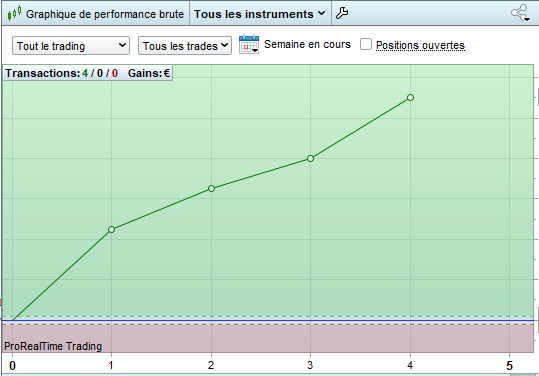Click x-axis label 0
Screen dimensions: 539x376
pyautogui.click(x=12, y=366)
